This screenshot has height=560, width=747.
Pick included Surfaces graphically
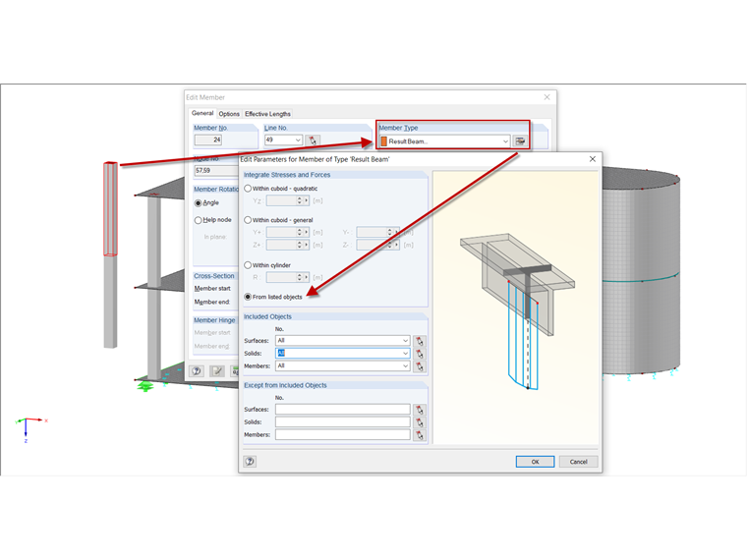pos(420,341)
